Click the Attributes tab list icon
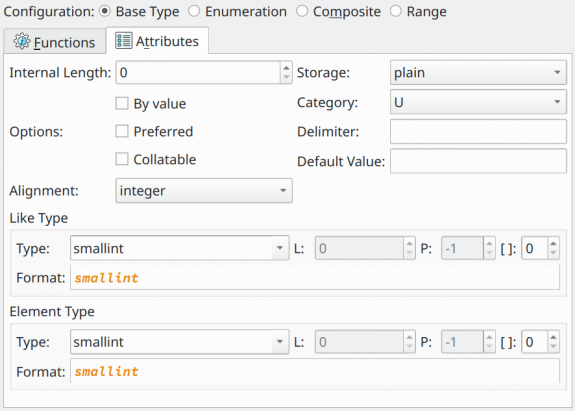This screenshot has width=575, height=411. [124, 41]
